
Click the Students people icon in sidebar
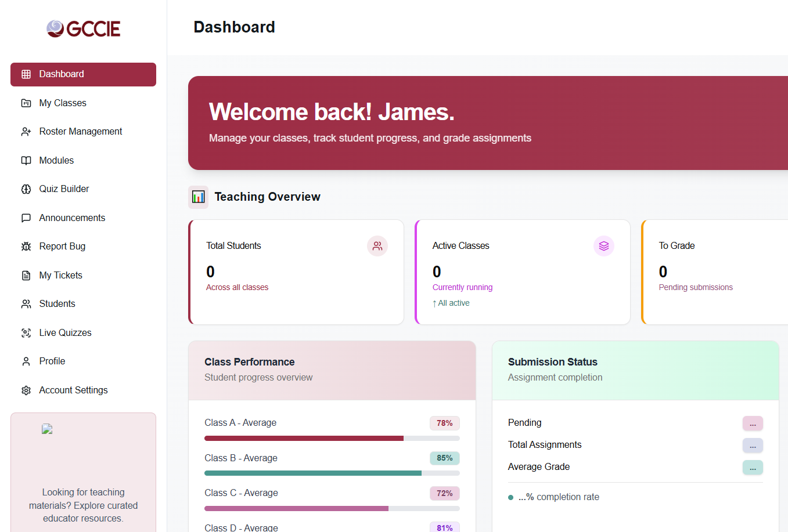(x=26, y=303)
